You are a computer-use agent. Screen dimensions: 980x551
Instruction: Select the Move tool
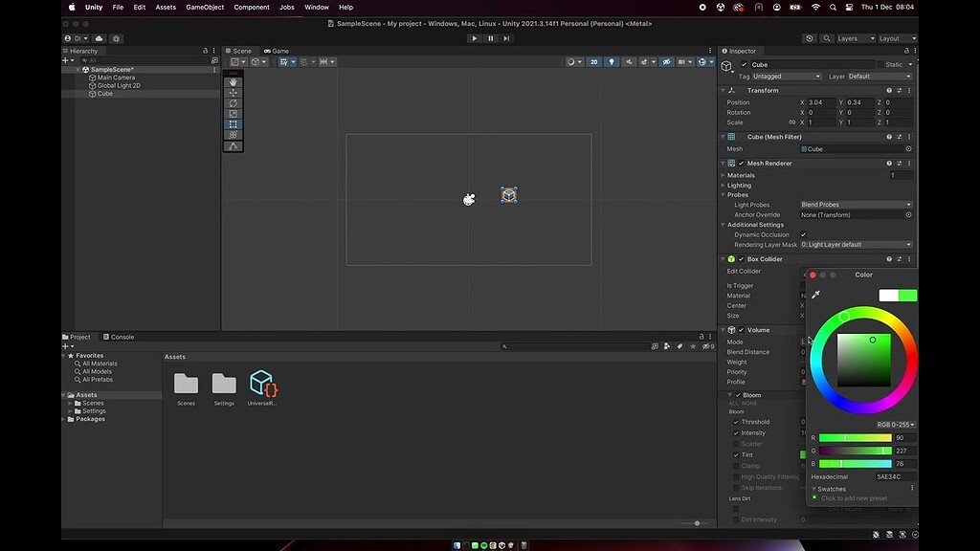(234, 93)
